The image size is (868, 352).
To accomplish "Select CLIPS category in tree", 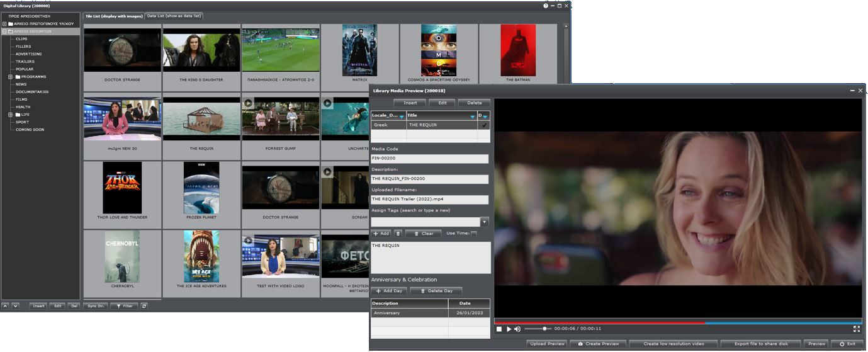I will point(21,39).
